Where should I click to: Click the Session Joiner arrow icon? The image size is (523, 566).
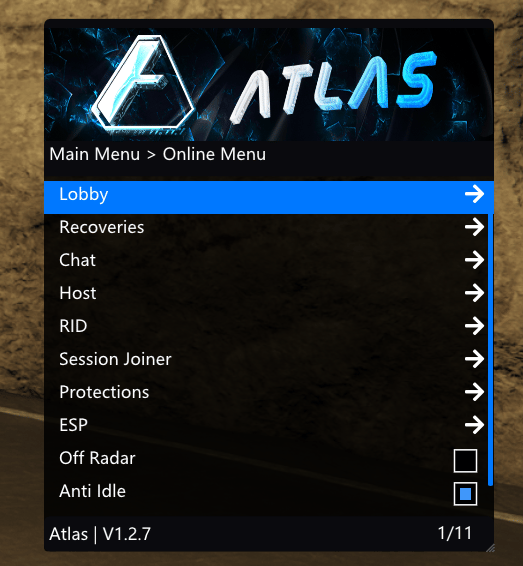tap(474, 359)
